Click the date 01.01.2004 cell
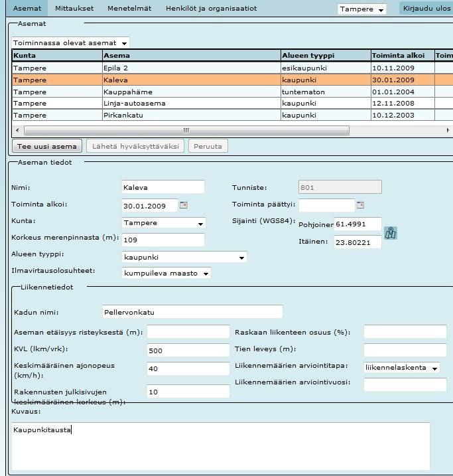The height and width of the screenshot is (476, 453). tap(403, 92)
